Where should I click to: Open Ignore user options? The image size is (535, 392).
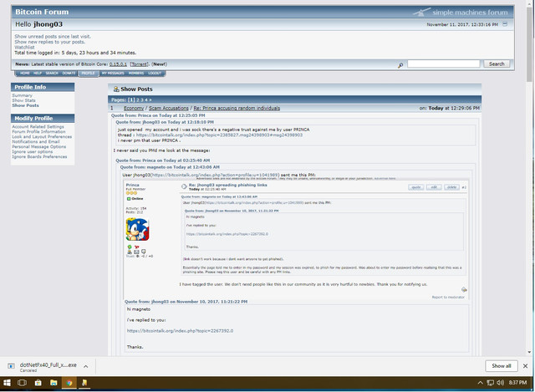click(33, 152)
